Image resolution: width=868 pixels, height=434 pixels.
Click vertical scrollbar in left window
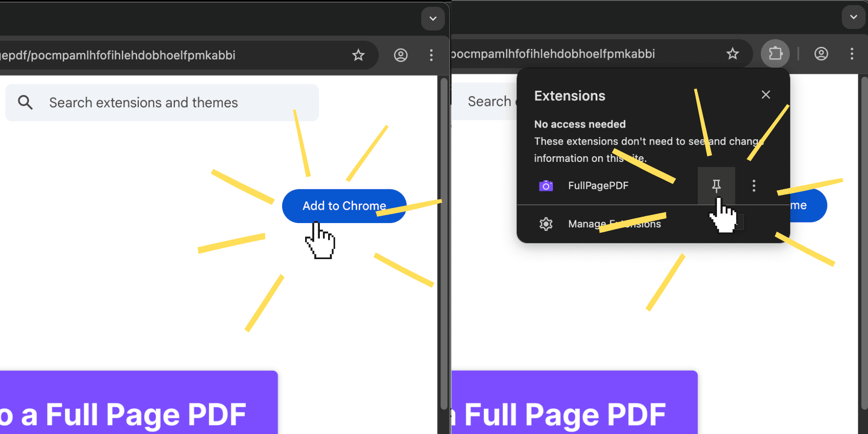click(444, 243)
